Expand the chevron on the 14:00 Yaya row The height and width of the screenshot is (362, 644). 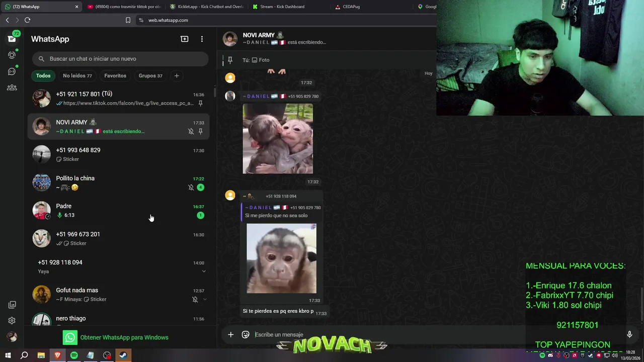(x=204, y=271)
